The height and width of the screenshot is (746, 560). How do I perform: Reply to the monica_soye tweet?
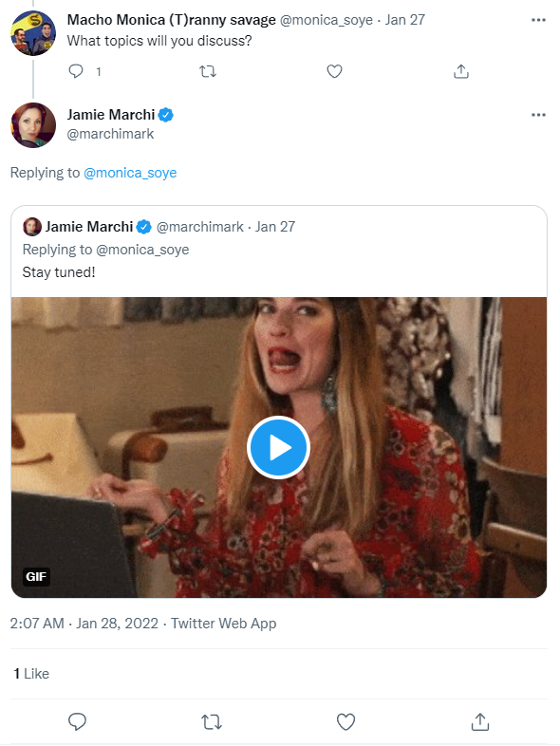76,71
